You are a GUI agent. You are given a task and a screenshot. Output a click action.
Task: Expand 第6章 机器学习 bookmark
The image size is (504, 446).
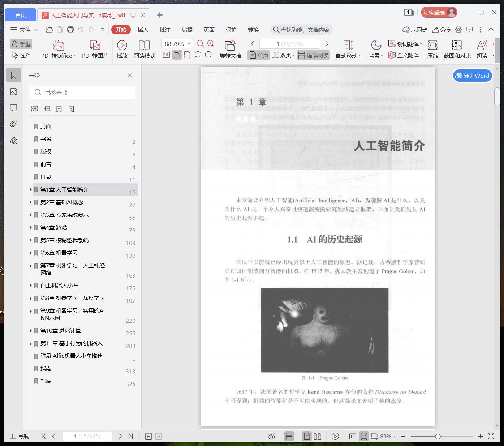(31, 253)
